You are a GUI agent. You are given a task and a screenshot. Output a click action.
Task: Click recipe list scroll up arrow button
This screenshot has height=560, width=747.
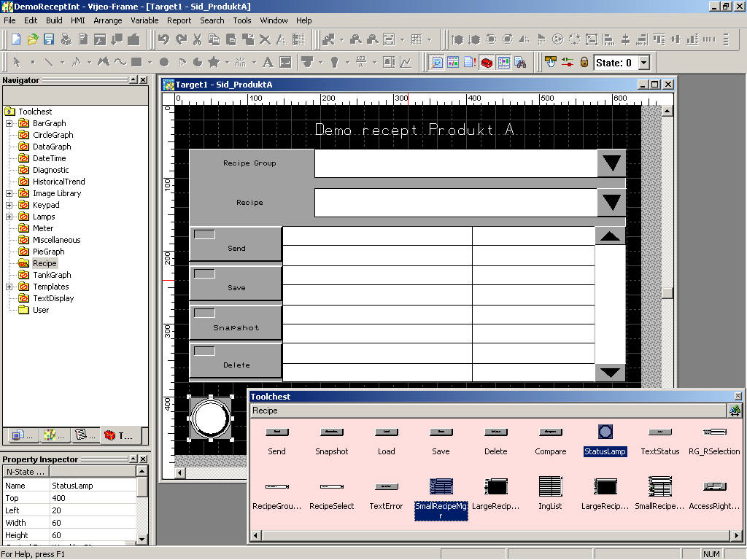click(611, 236)
